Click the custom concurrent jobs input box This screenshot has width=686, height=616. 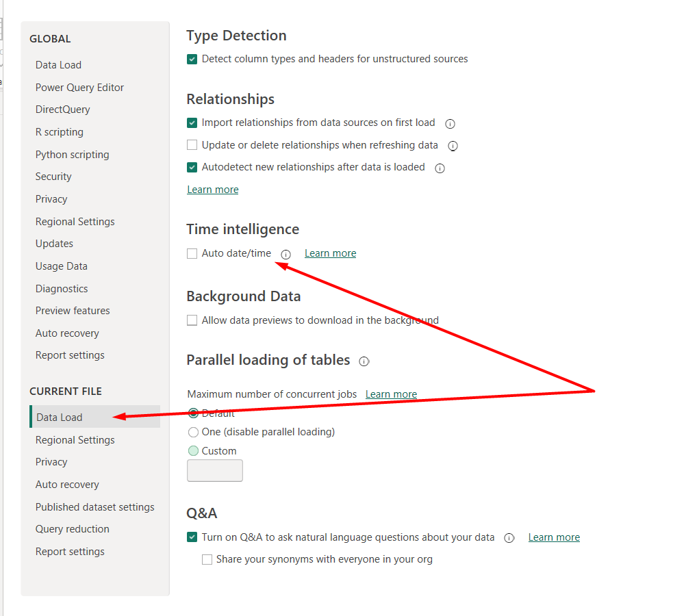tap(215, 470)
